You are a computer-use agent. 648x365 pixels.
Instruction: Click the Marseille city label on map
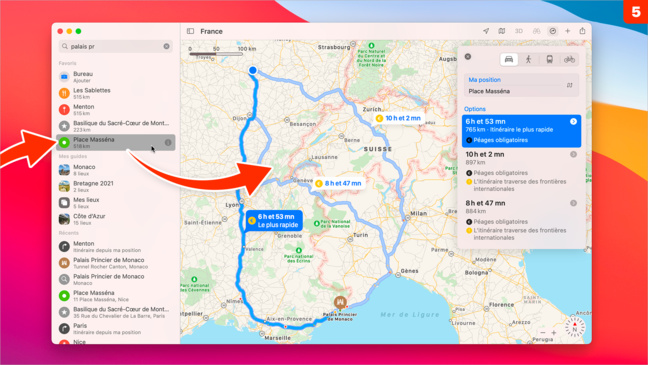click(278, 338)
